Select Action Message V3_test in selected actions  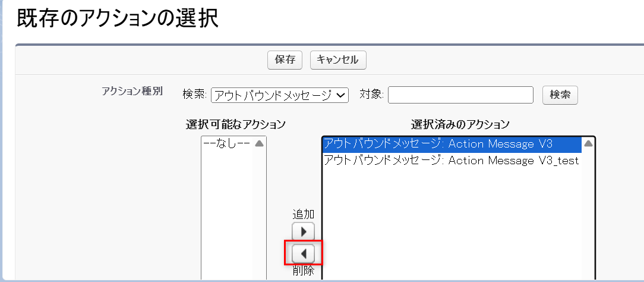pyautogui.click(x=450, y=161)
